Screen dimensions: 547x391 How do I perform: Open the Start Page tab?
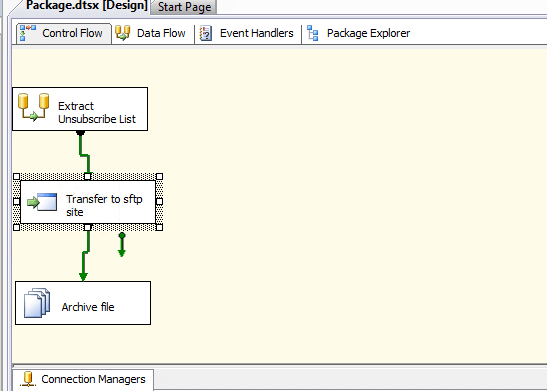(x=184, y=7)
